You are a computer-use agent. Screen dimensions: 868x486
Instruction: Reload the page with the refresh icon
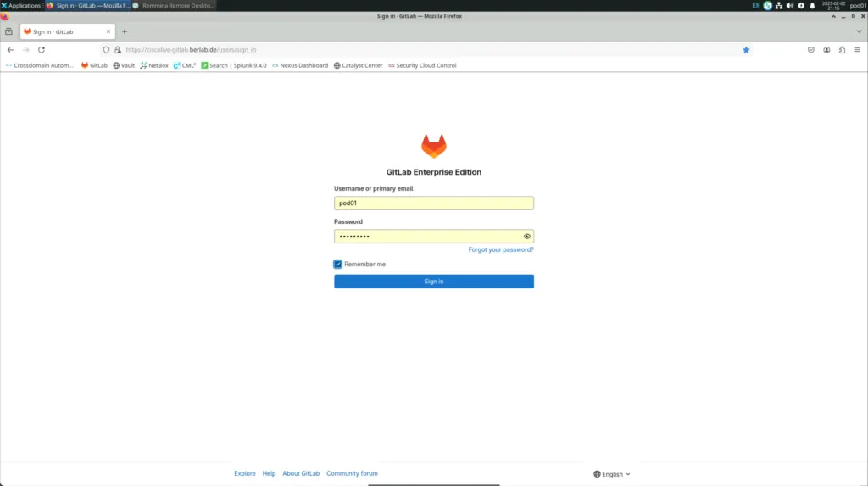[x=41, y=50]
